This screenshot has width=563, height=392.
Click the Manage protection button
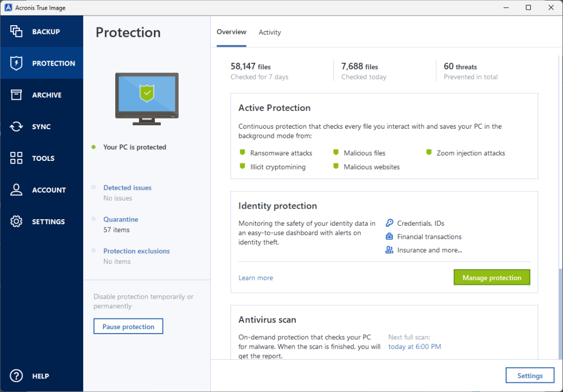click(492, 277)
